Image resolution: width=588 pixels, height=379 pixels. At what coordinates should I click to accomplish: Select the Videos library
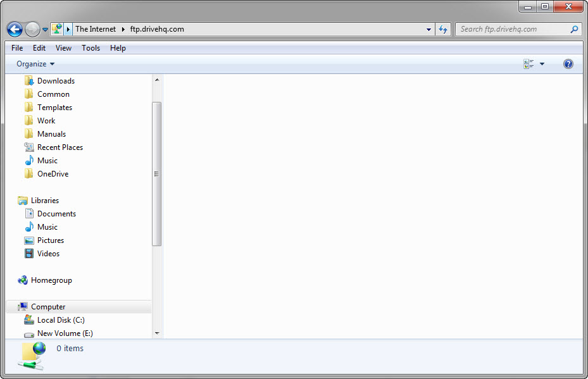point(48,254)
